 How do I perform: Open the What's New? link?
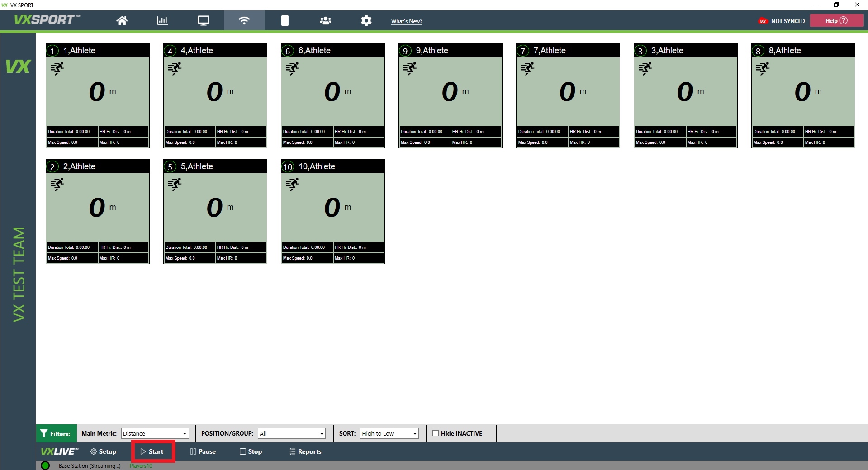point(407,21)
